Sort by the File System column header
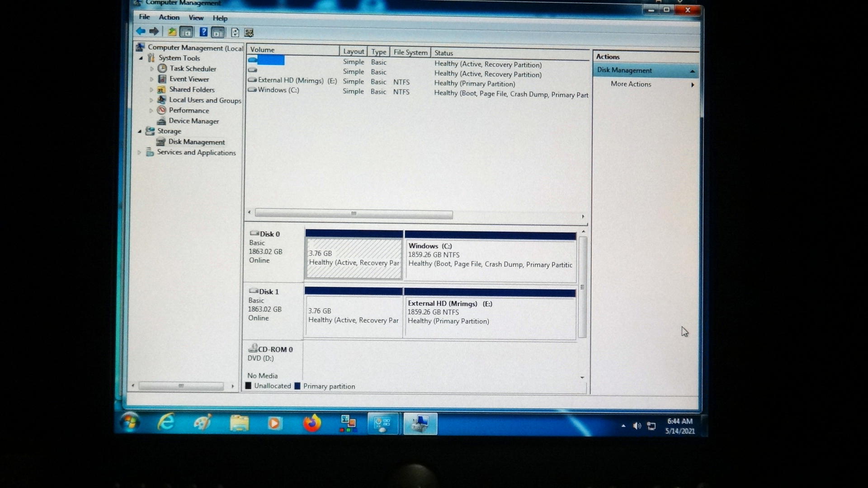The image size is (868, 488). [410, 52]
